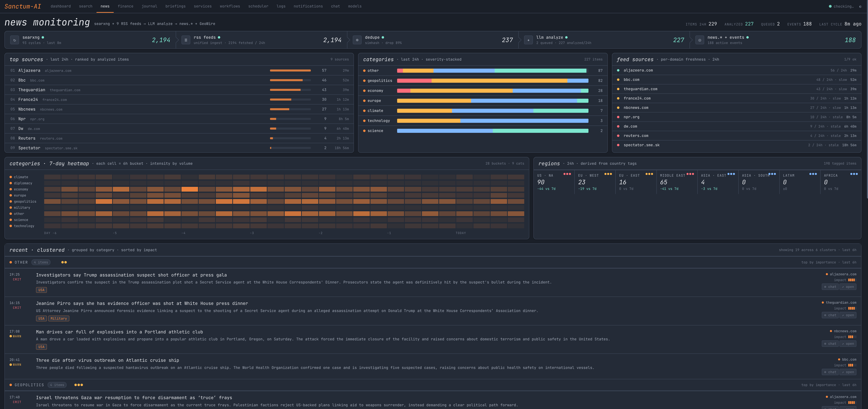Image resolution: width=868 pixels, height=409 pixels.
Task: Click the US · NA region card
Action: pos(554,182)
